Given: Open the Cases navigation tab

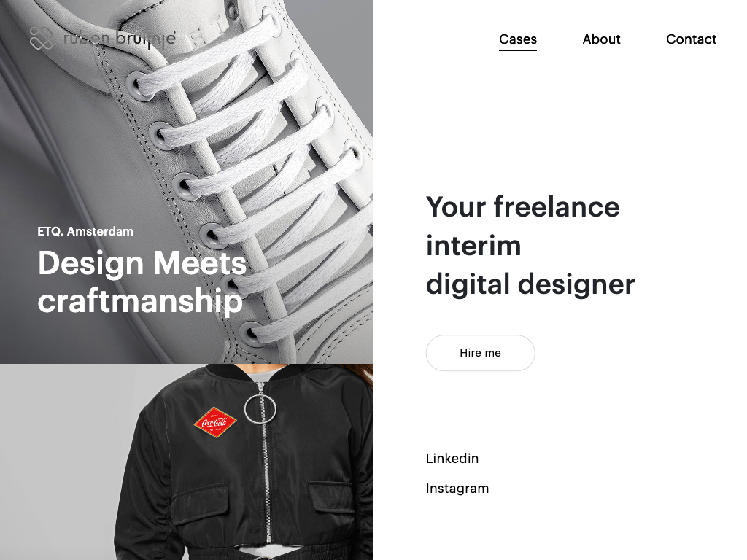Looking at the screenshot, I should pos(518,39).
